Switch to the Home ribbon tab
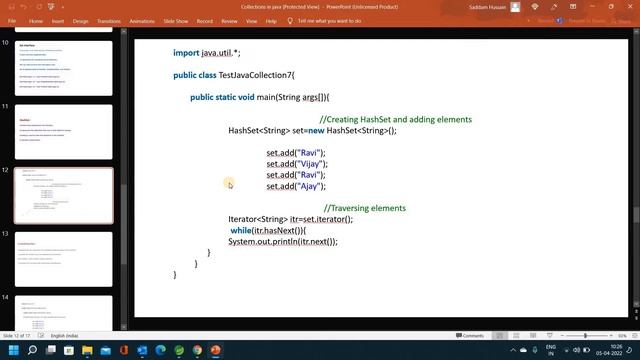The image size is (640, 360). click(36, 21)
